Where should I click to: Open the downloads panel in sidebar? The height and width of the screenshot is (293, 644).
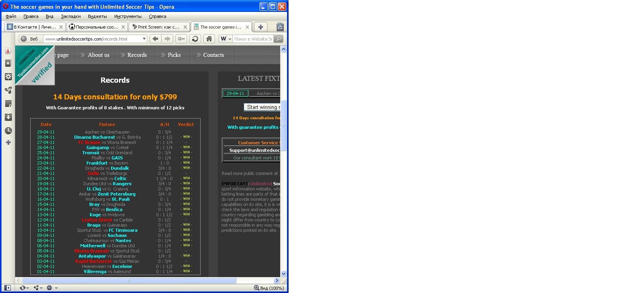click(x=8, y=117)
